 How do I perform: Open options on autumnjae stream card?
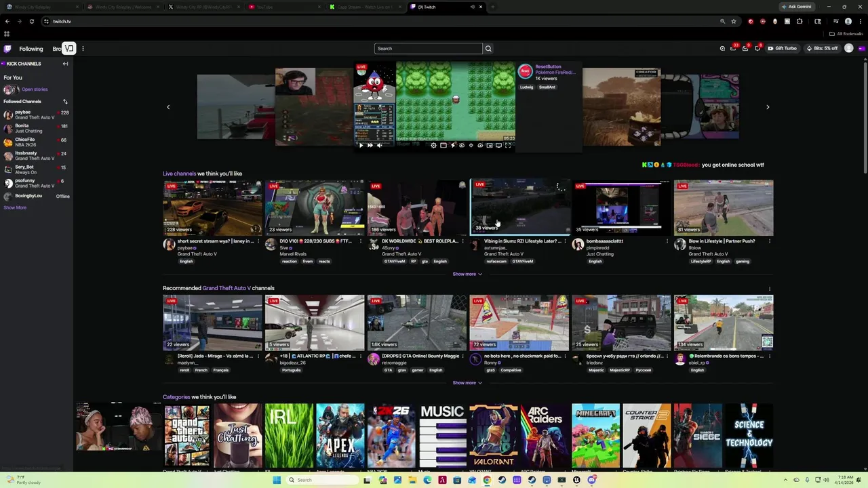click(x=566, y=241)
